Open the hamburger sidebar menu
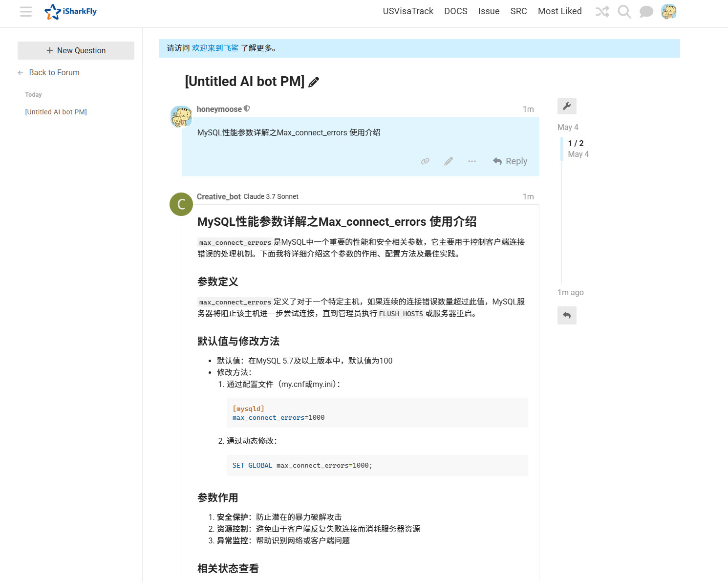The image size is (728, 582). pyautogui.click(x=25, y=12)
